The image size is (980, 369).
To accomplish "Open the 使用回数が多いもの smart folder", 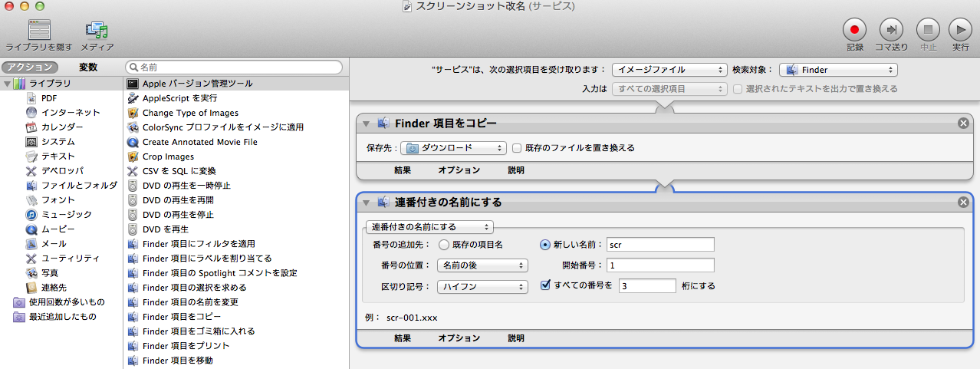I will [67, 302].
